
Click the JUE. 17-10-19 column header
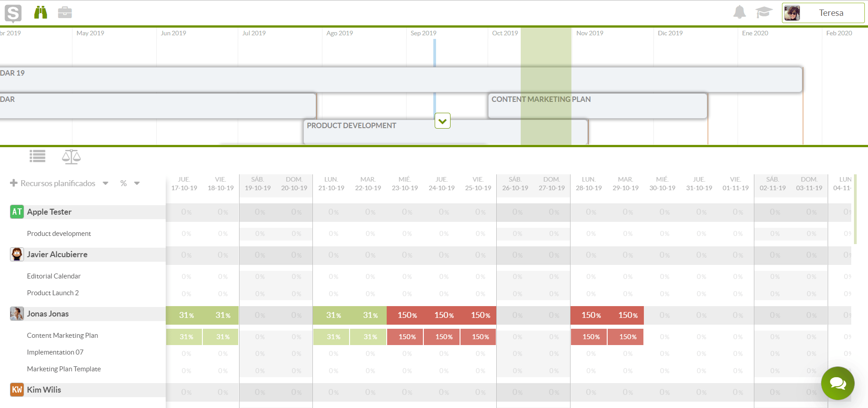184,183
